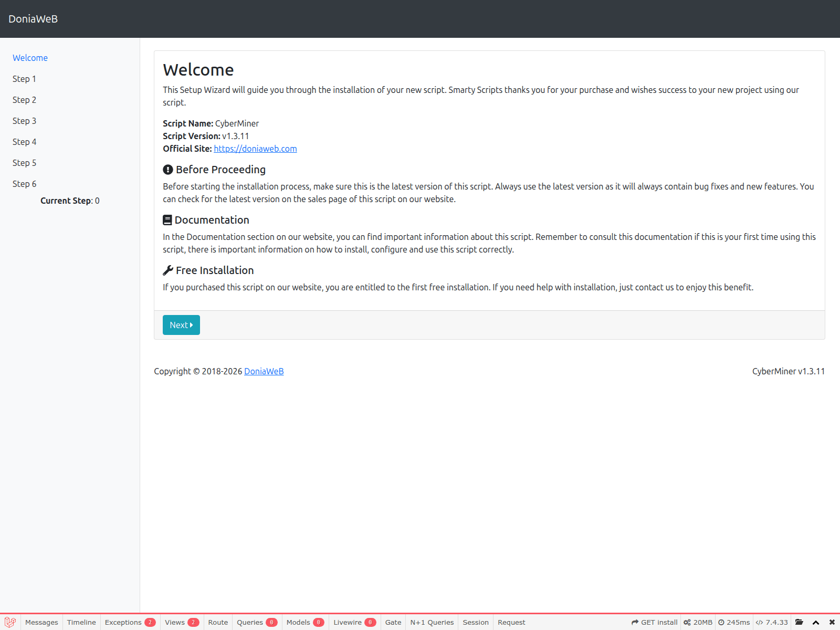This screenshot has width=840, height=630.
Task: Click the GET install route indicator
Action: coord(654,622)
